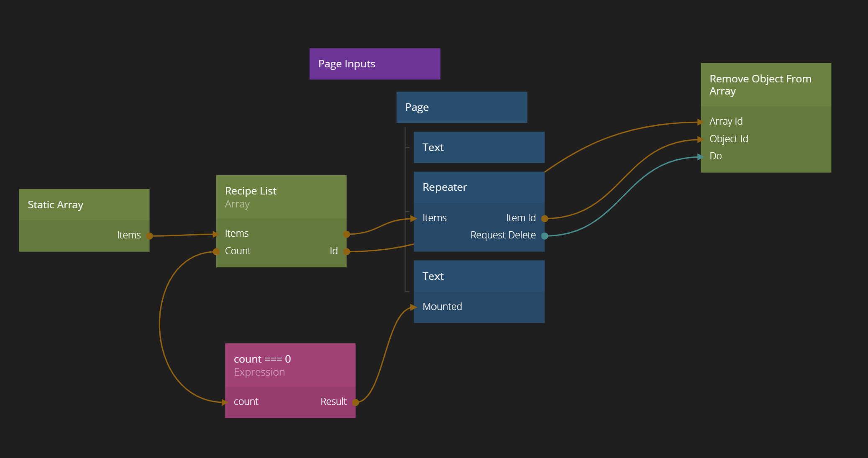Select the first Text node under Page
The width and height of the screenshot is (868, 458).
click(x=479, y=148)
